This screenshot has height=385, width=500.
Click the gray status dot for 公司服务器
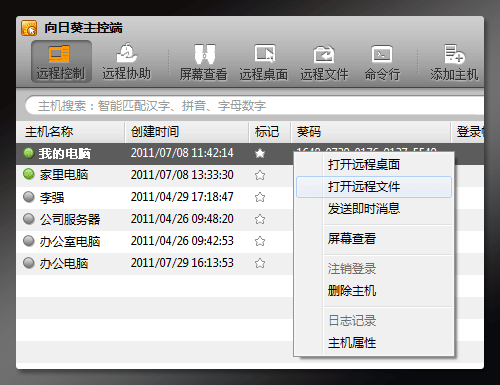click(29, 219)
